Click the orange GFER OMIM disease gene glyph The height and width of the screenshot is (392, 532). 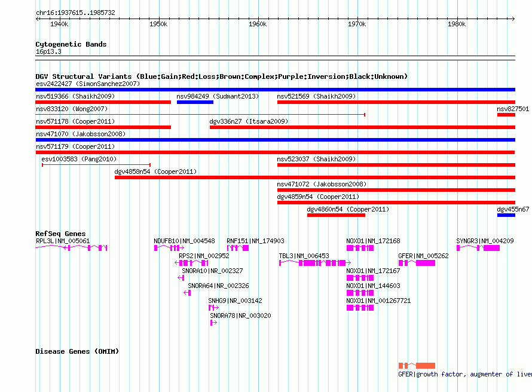pos(417,366)
